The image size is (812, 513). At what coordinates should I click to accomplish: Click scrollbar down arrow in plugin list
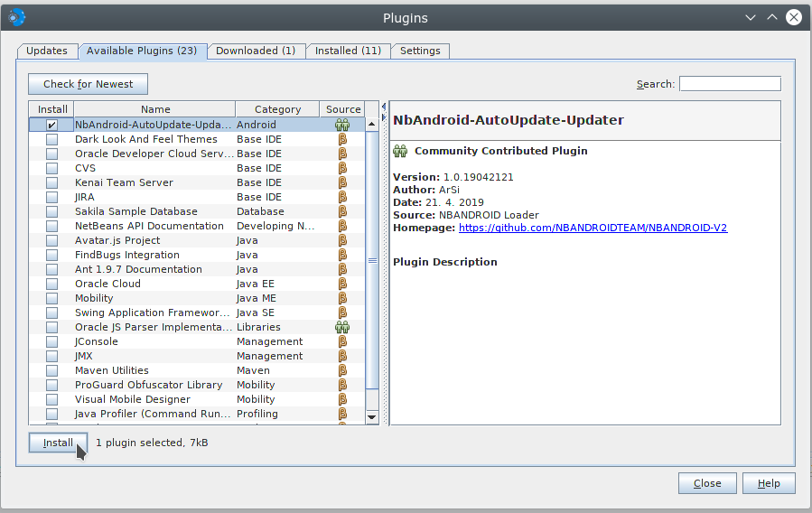[x=371, y=417]
